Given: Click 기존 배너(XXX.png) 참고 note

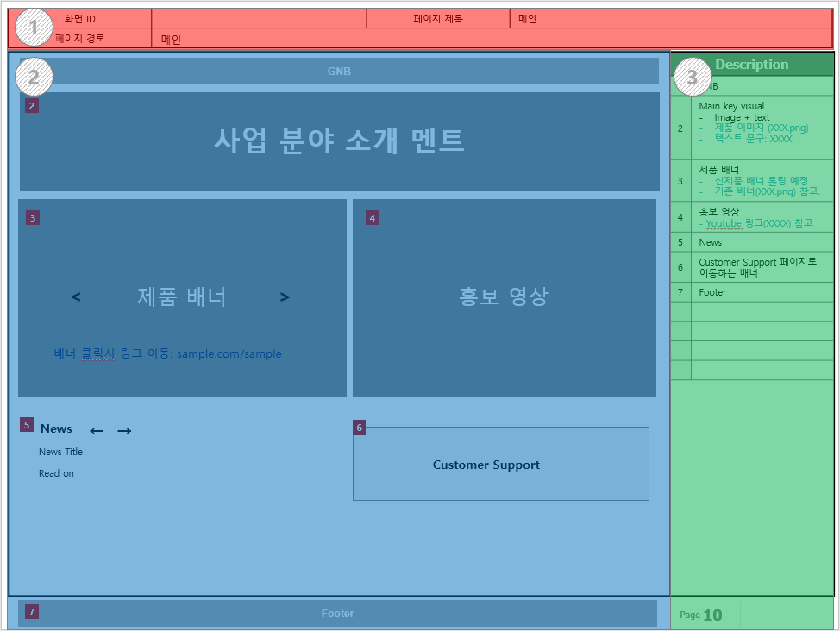Looking at the screenshot, I should pyautogui.click(x=768, y=191).
